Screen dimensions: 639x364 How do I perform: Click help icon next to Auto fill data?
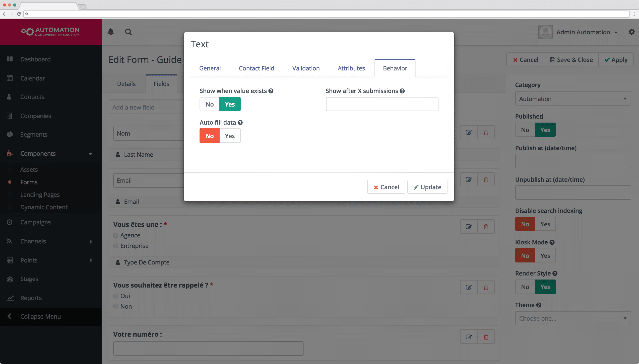[x=240, y=123]
